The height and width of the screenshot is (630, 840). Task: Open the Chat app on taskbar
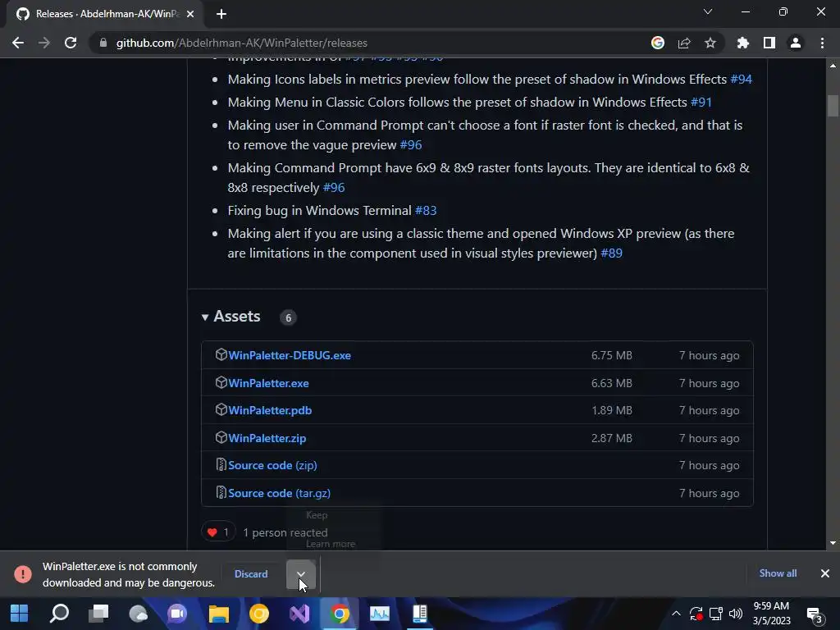tap(177, 614)
